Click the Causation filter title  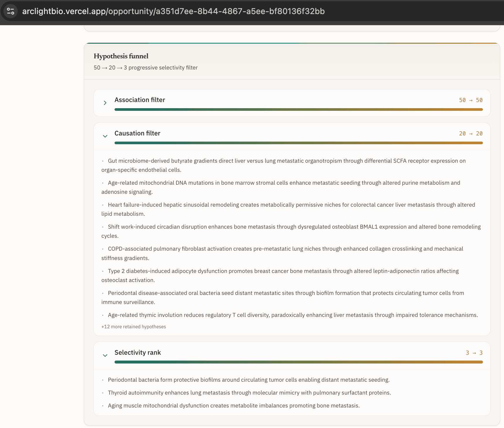pos(137,133)
